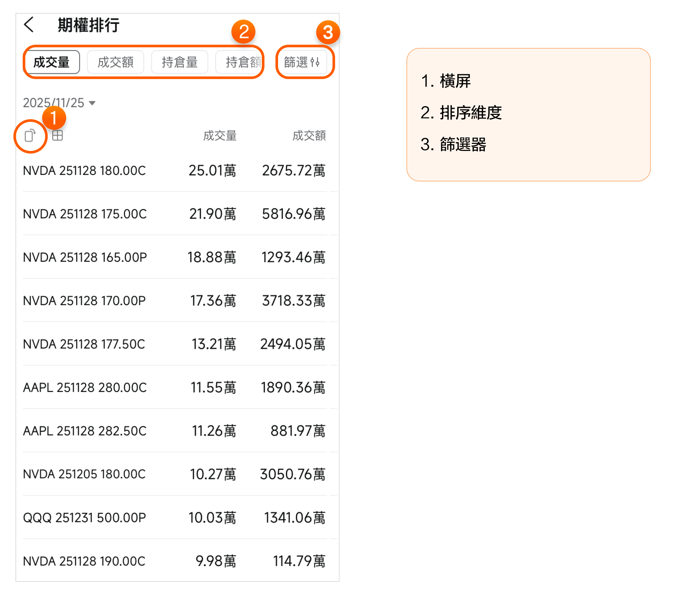The image size is (700, 600).
Task: Open NVDA 251205 180.00C option row
Action: (85, 474)
